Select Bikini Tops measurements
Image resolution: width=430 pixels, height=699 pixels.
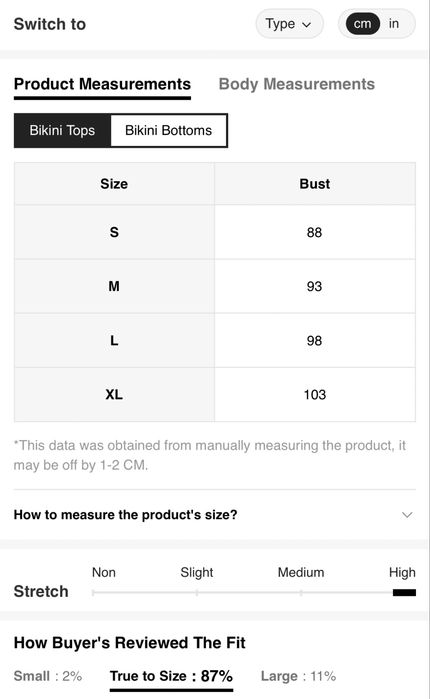tap(62, 131)
